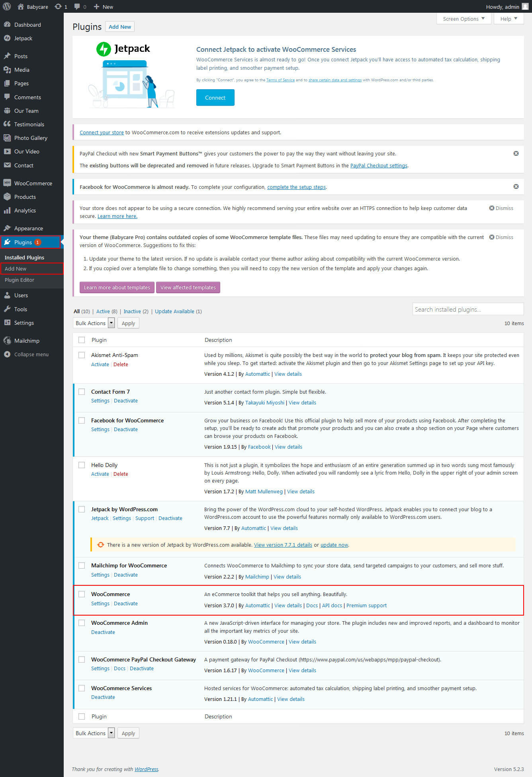The image size is (532, 777).
Task: Click the Dashboard icon in sidebar
Action: [x=7, y=24]
